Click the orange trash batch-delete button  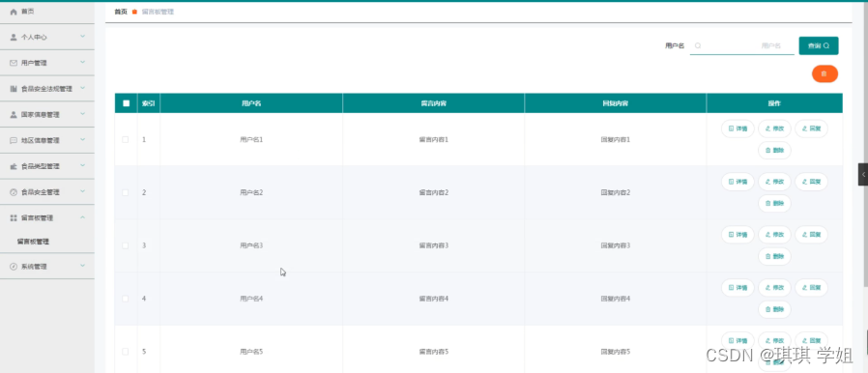click(x=825, y=73)
